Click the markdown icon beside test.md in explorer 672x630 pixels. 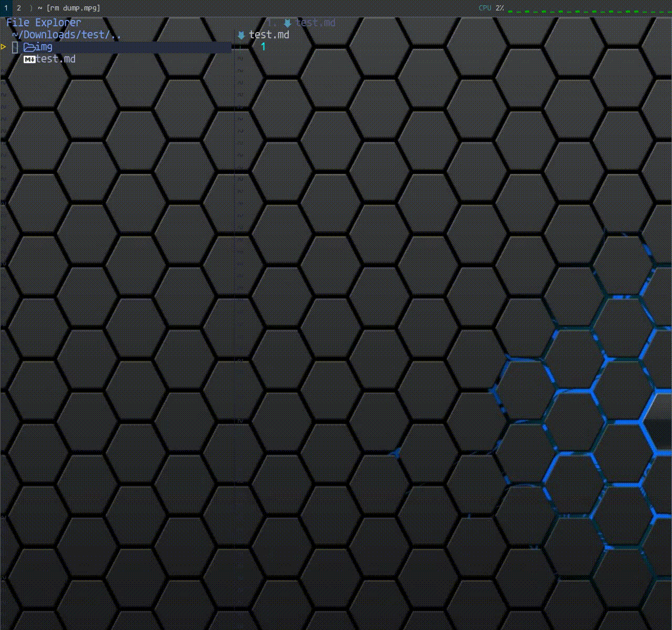[29, 59]
